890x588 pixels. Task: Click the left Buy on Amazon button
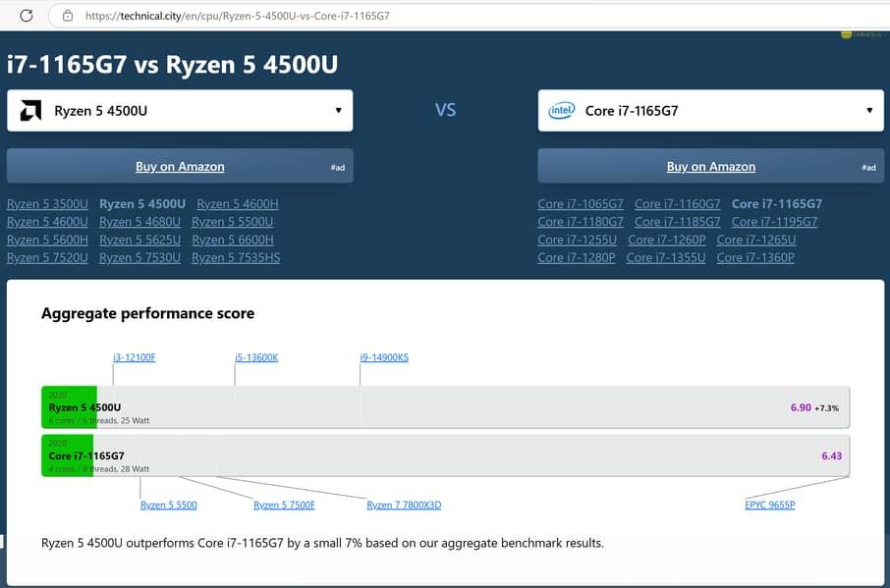180,167
